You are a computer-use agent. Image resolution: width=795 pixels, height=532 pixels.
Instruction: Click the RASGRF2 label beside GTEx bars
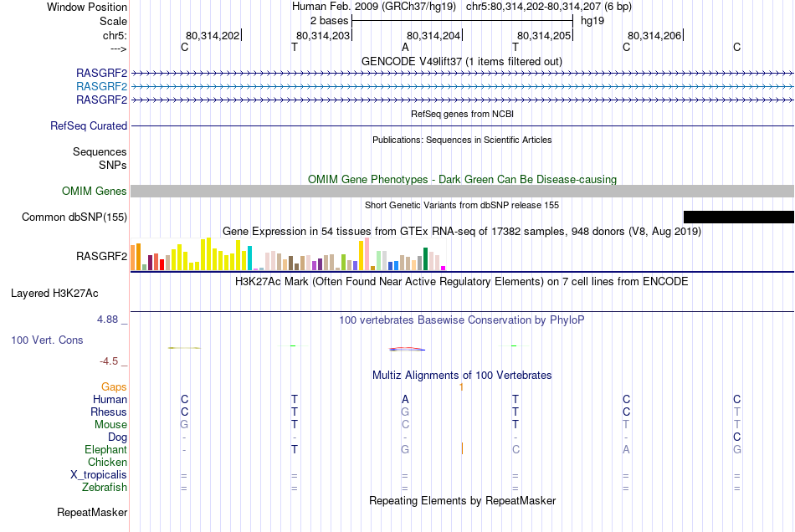pyautogui.click(x=101, y=256)
